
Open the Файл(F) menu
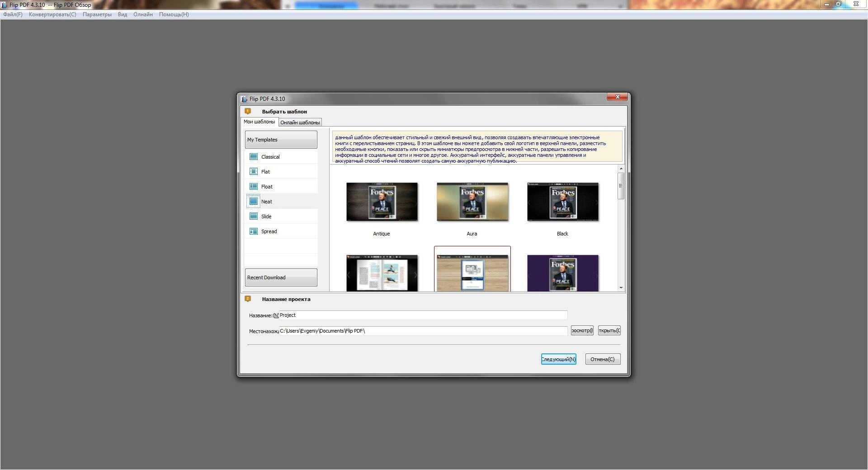(x=13, y=14)
